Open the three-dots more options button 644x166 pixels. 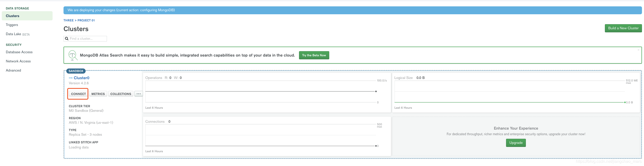(x=138, y=94)
